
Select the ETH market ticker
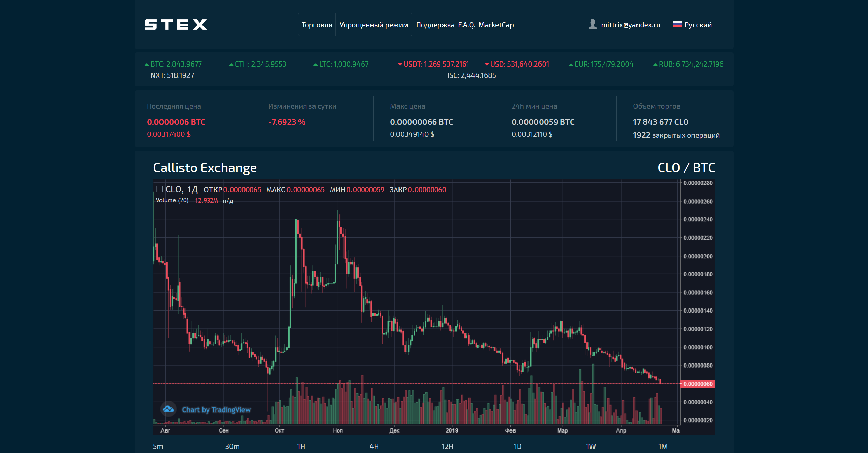click(x=257, y=64)
